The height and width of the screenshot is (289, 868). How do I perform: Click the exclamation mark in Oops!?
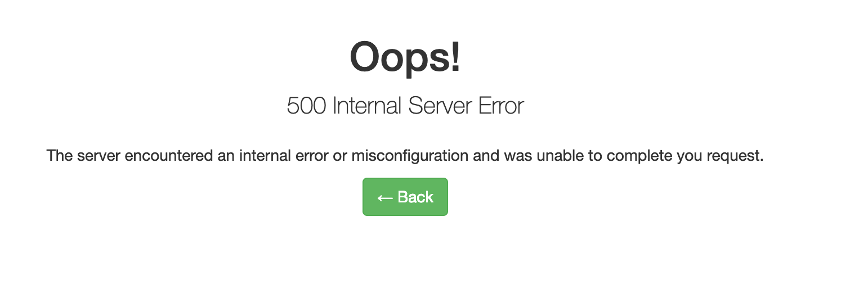coord(455,56)
